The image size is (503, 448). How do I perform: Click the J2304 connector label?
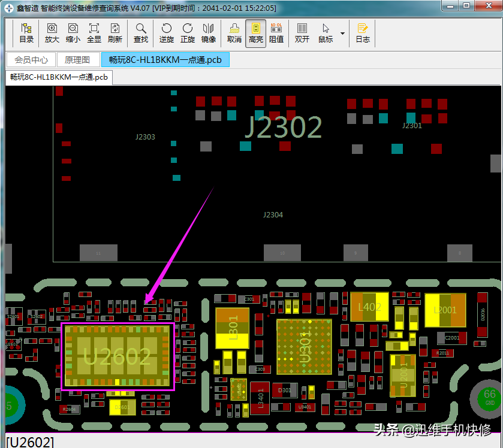click(273, 214)
